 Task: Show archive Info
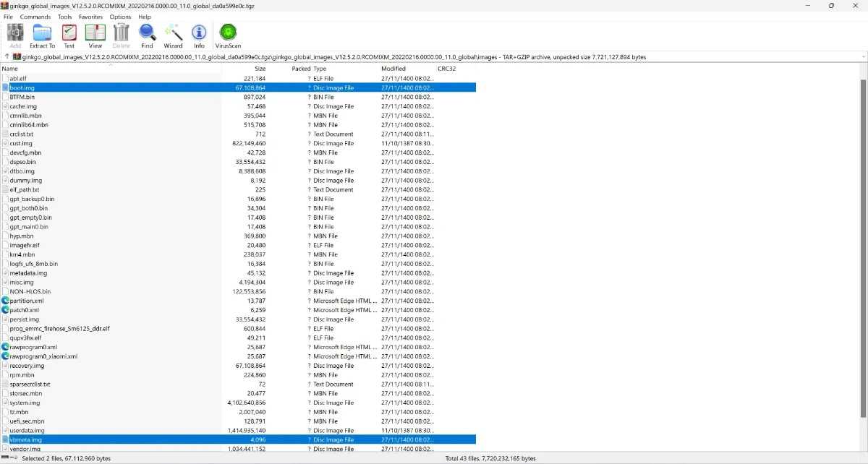click(x=199, y=35)
